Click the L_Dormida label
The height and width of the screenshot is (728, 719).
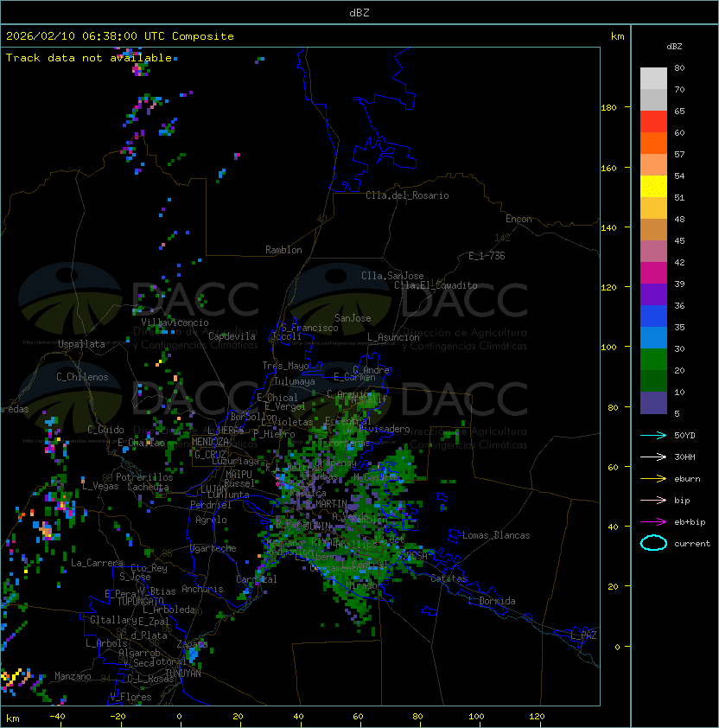coord(492,601)
